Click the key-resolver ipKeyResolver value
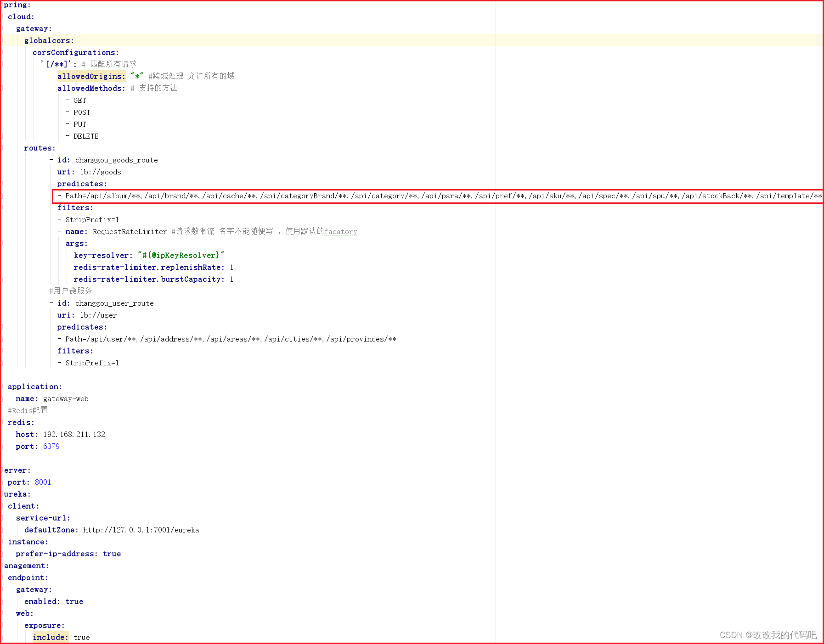The height and width of the screenshot is (644, 824). pyautogui.click(x=181, y=255)
